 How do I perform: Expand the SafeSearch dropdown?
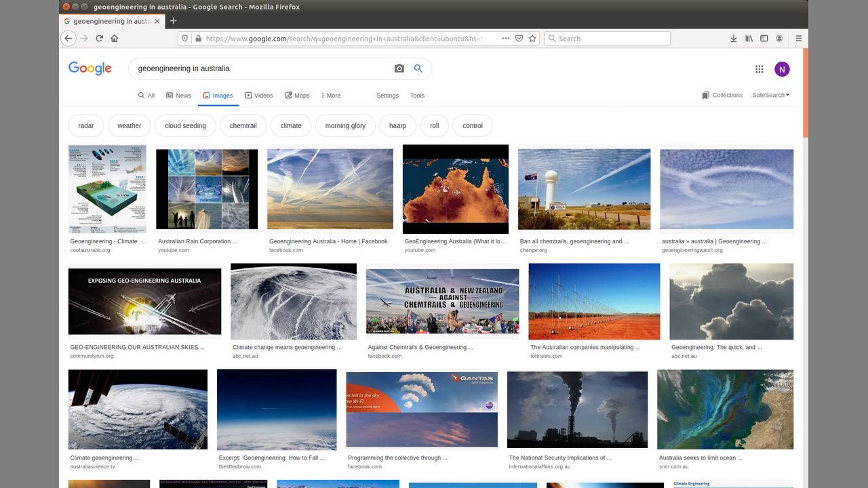tap(770, 96)
